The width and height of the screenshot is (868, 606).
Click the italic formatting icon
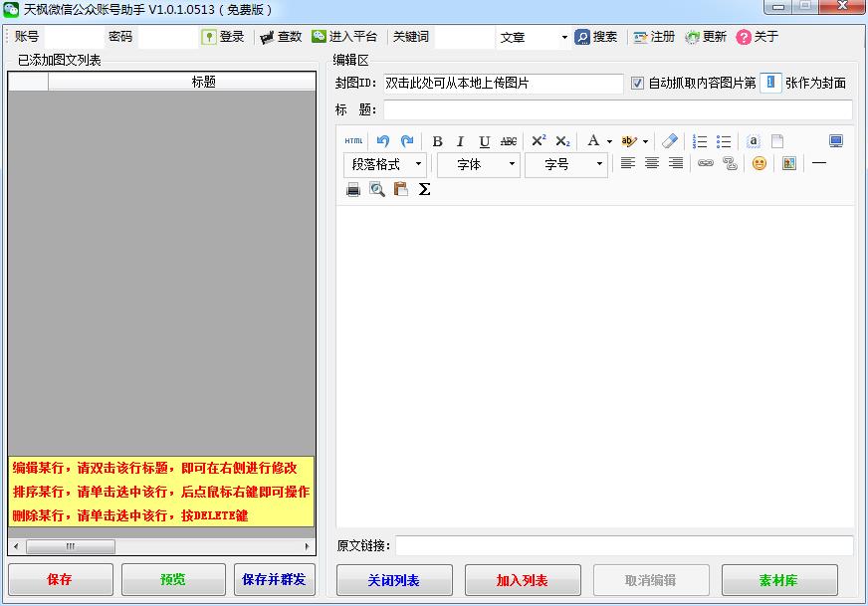coord(460,141)
